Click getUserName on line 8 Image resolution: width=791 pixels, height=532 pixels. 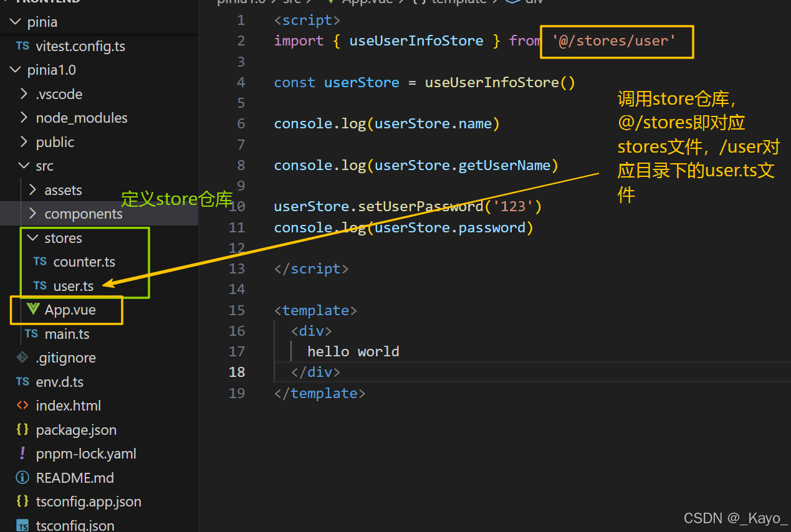click(504, 165)
